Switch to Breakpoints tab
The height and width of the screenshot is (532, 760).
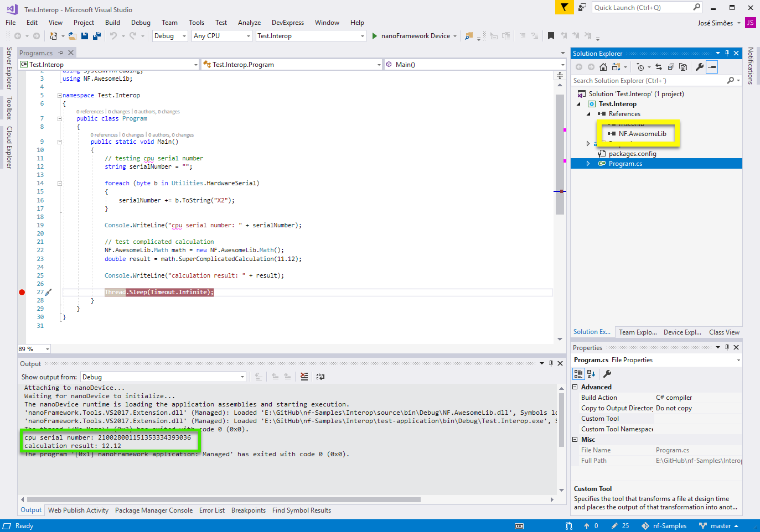coord(249,510)
